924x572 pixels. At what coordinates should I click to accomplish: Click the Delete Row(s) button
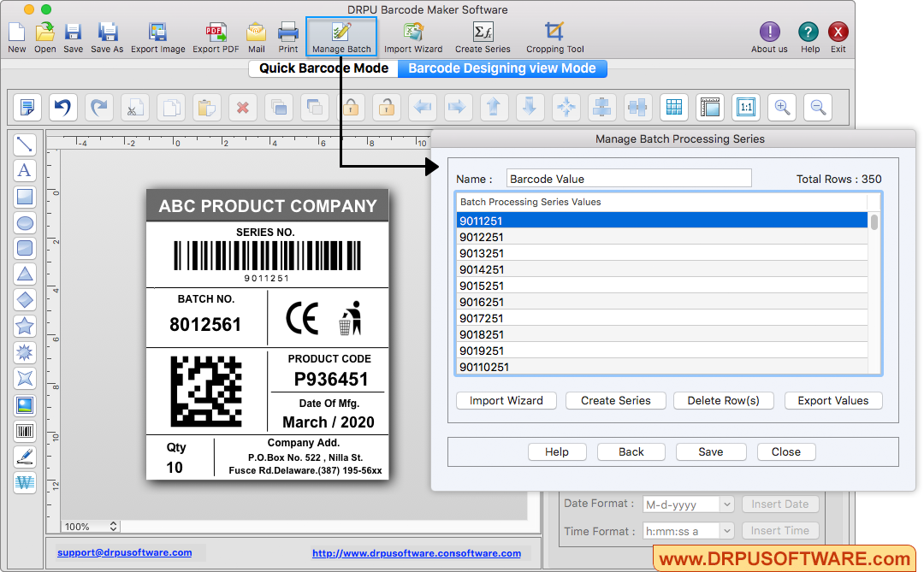(x=723, y=400)
